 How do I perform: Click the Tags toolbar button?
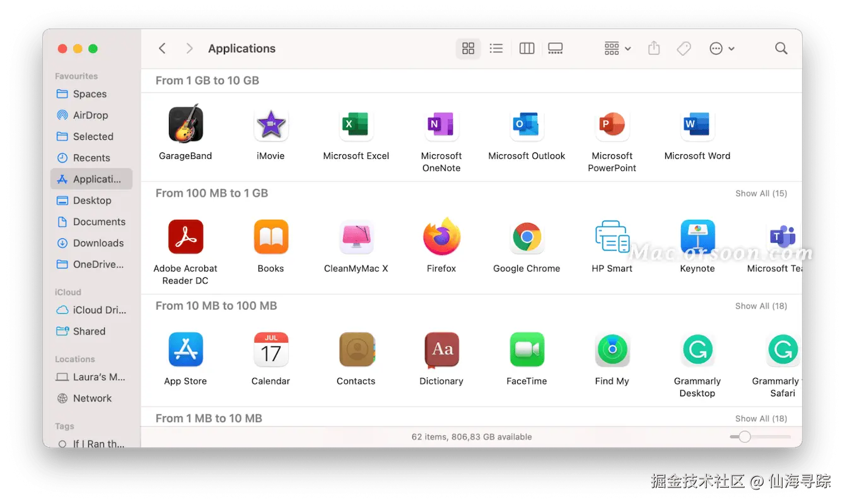[684, 49]
